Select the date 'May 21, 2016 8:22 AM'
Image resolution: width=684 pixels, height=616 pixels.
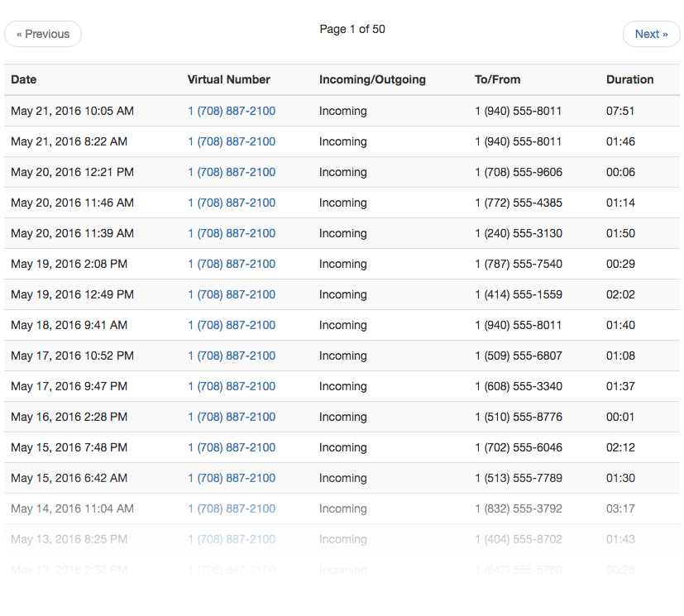coord(69,141)
